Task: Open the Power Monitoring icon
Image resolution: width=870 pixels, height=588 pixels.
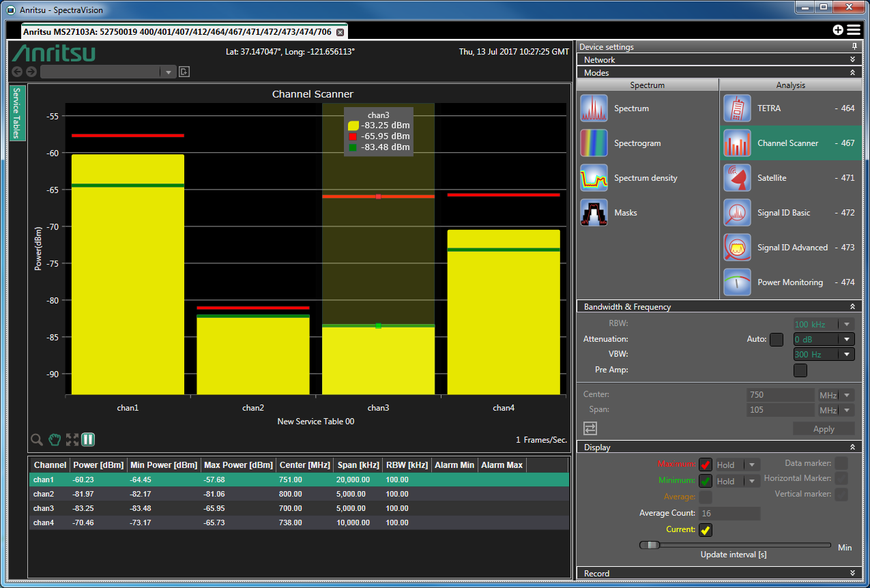Action: [x=737, y=282]
